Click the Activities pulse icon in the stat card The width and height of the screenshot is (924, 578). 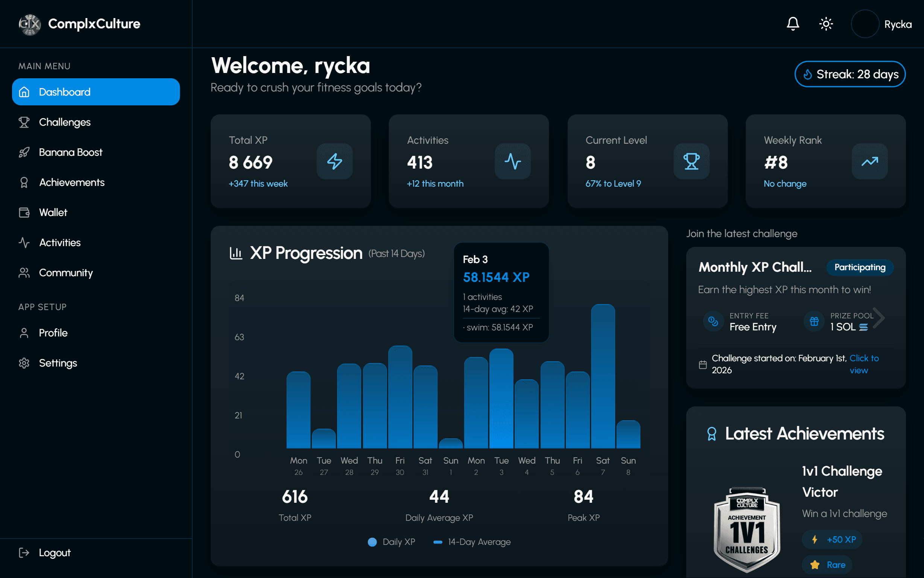(x=512, y=161)
